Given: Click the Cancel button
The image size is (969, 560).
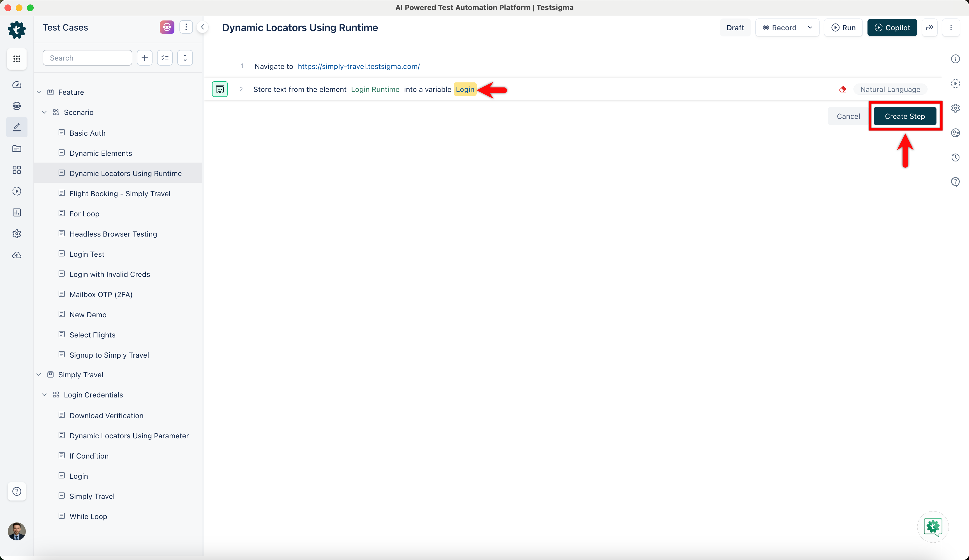Looking at the screenshot, I should (848, 116).
